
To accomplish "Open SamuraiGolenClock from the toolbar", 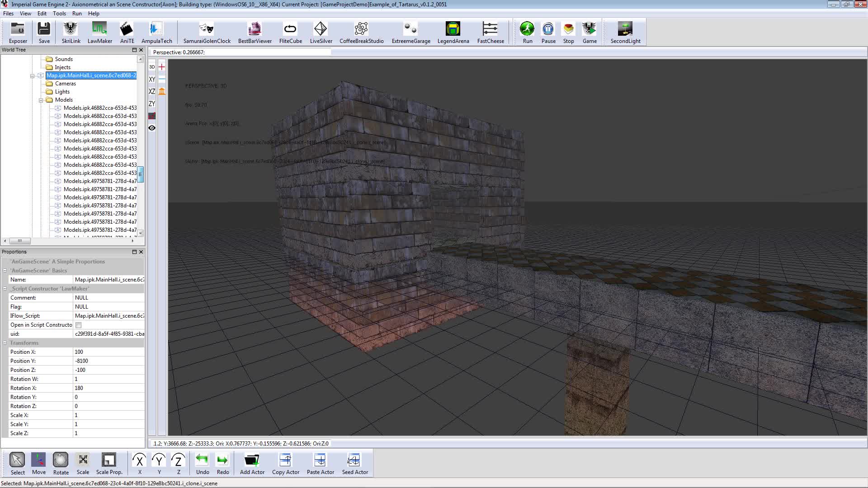I will pyautogui.click(x=206, y=29).
